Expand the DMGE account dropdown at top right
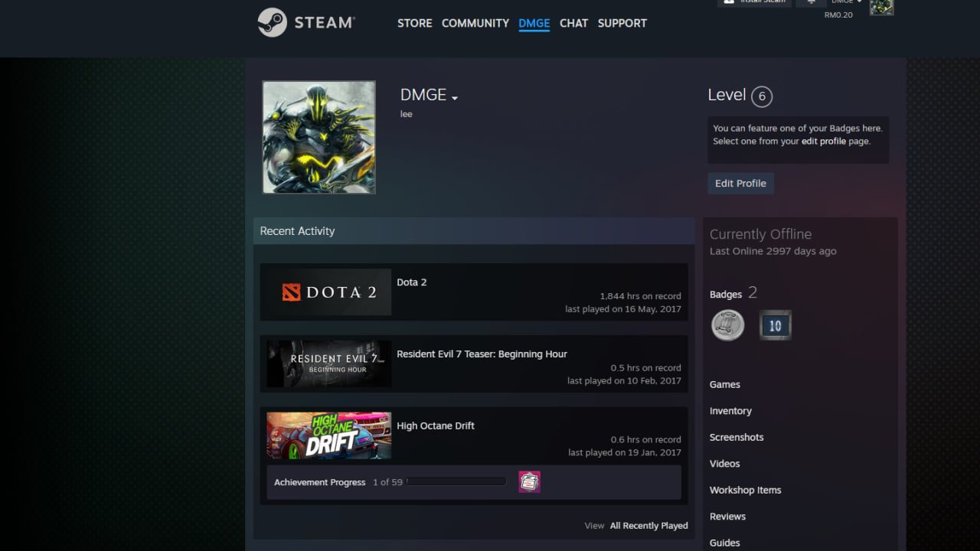This screenshot has height=551, width=980. coord(846,2)
